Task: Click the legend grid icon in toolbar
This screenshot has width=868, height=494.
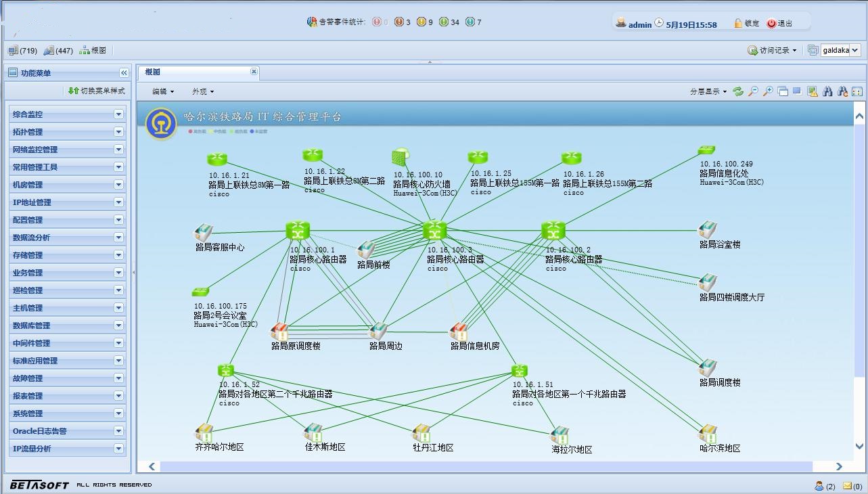Action: point(857,91)
